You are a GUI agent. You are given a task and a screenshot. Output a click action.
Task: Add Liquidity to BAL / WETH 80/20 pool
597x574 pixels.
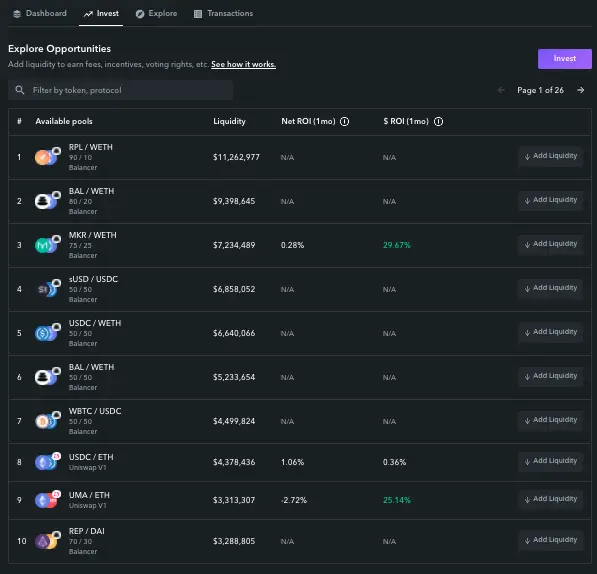(551, 200)
